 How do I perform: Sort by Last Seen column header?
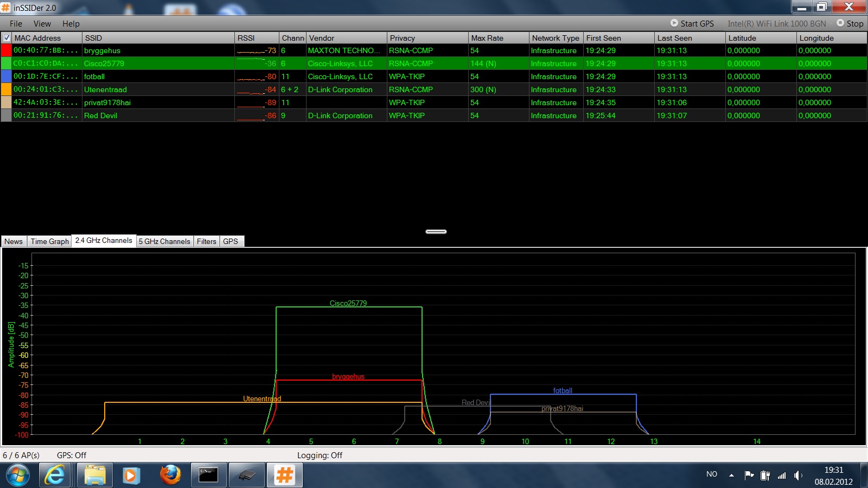pos(690,38)
